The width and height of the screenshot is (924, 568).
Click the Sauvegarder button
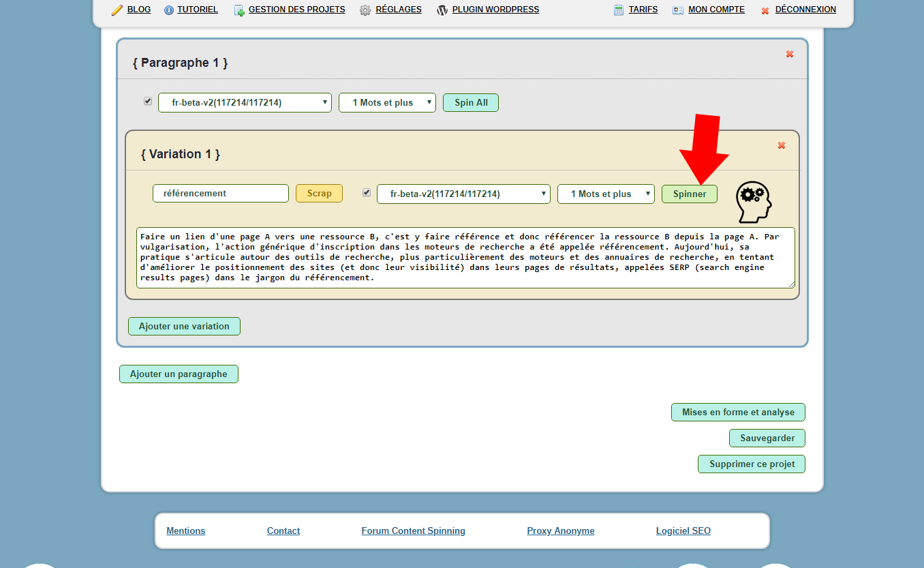tap(767, 438)
